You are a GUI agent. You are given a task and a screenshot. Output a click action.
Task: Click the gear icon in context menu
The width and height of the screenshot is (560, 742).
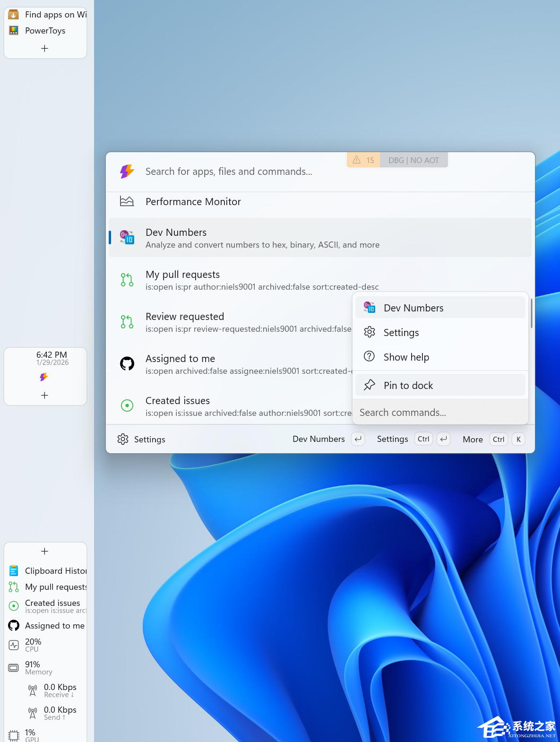[x=370, y=332]
